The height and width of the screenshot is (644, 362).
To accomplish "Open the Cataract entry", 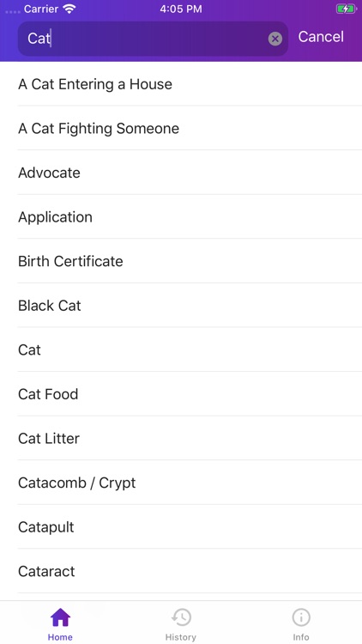I will (190, 571).
